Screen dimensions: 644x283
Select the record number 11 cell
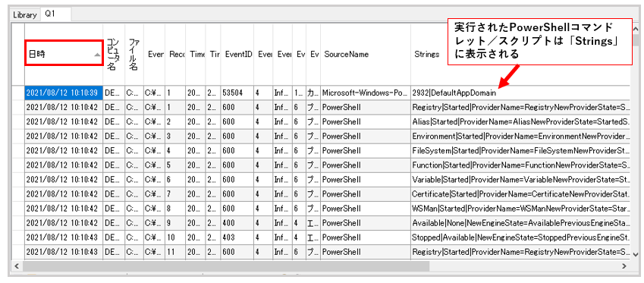[175, 252]
